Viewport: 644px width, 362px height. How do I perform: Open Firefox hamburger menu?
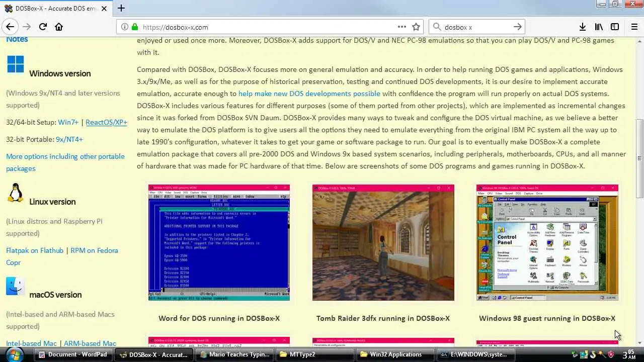click(x=634, y=27)
